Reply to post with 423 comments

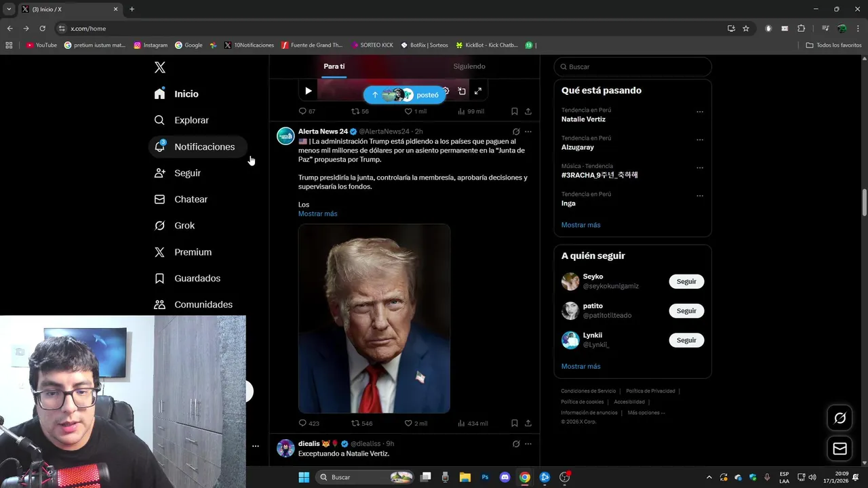309,424
